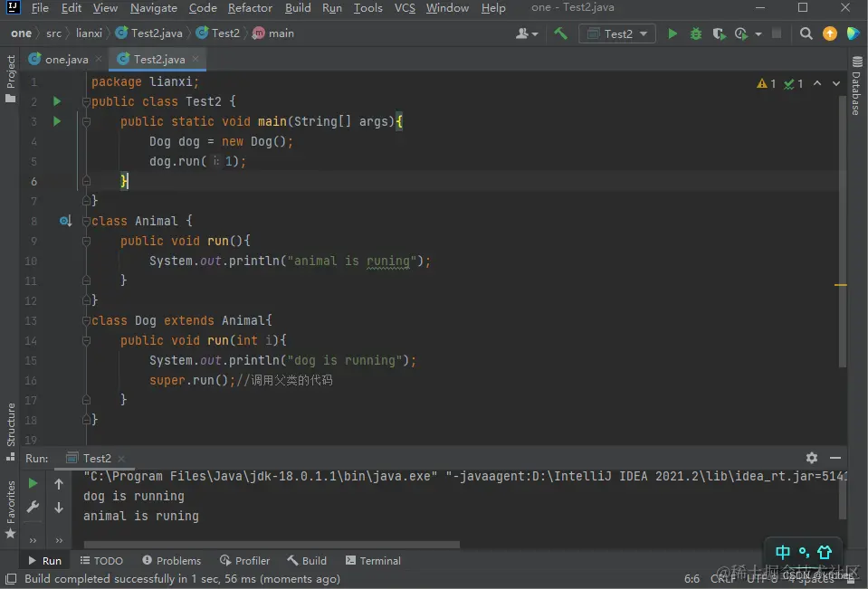Open Run panel settings gear
The width and height of the screenshot is (868, 589).
click(812, 458)
